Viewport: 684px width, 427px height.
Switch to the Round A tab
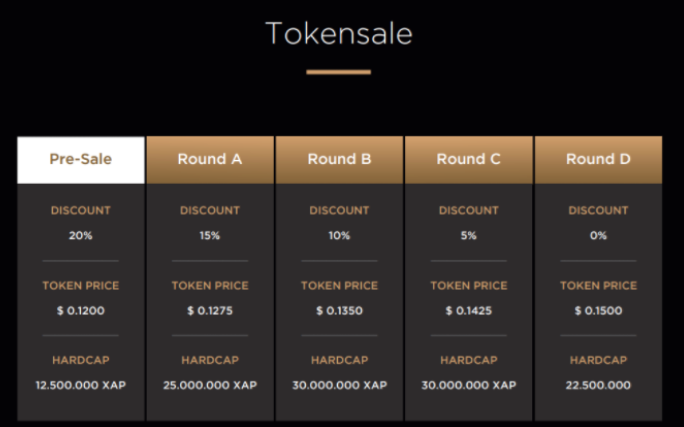[x=210, y=159]
